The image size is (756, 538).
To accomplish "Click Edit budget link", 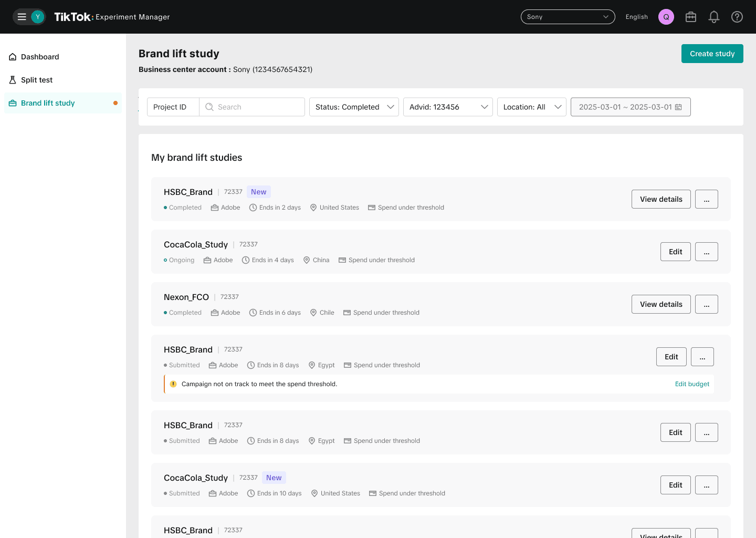I will [692, 384].
